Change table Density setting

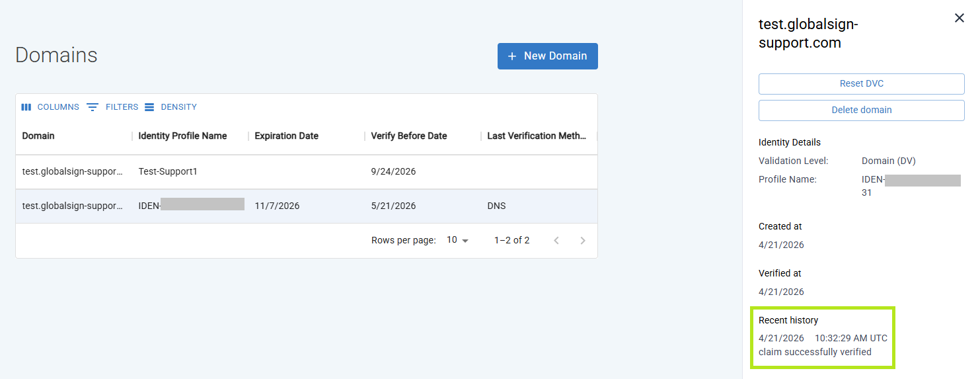pyautogui.click(x=170, y=107)
